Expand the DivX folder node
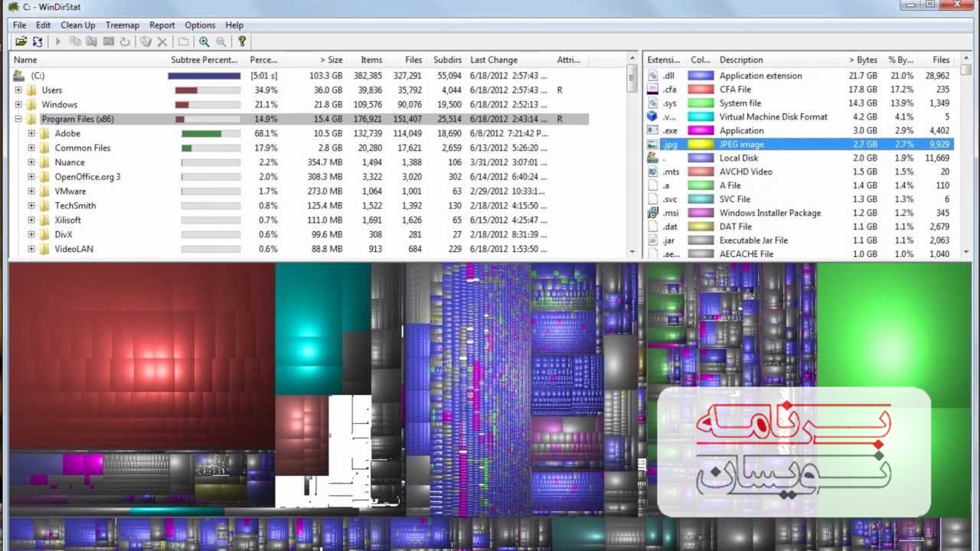 [x=31, y=234]
